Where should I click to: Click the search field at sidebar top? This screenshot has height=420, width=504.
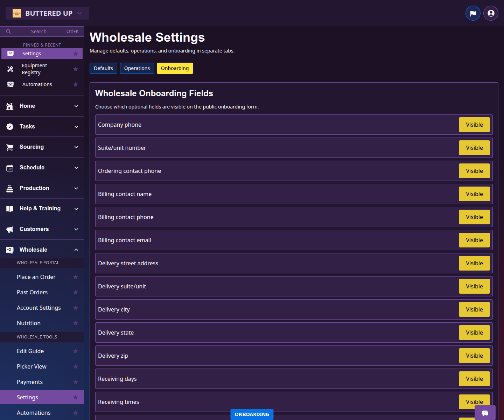coord(38,31)
